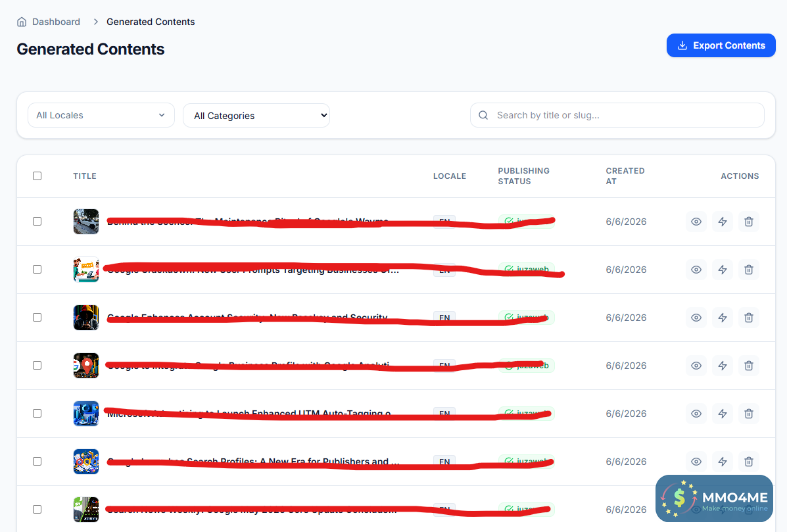Delete the Account Security article with its trash icon
Viewport: 787px width, 532px height.
(x=748, y=318)
